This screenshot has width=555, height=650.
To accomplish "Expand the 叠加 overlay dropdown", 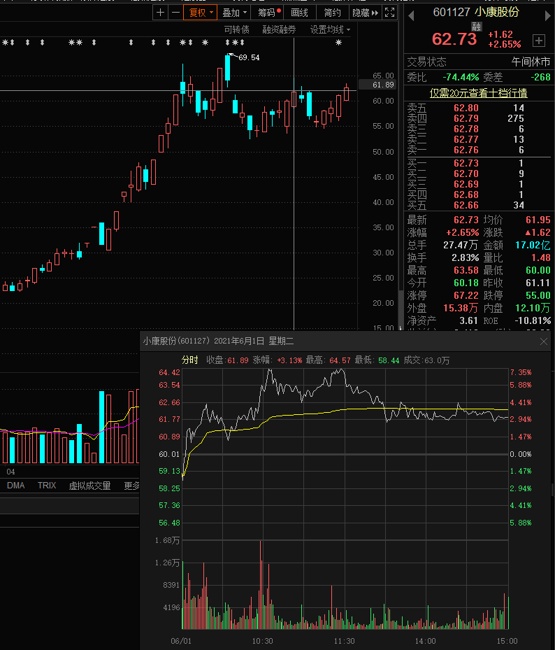I will (x=234, y=13).
